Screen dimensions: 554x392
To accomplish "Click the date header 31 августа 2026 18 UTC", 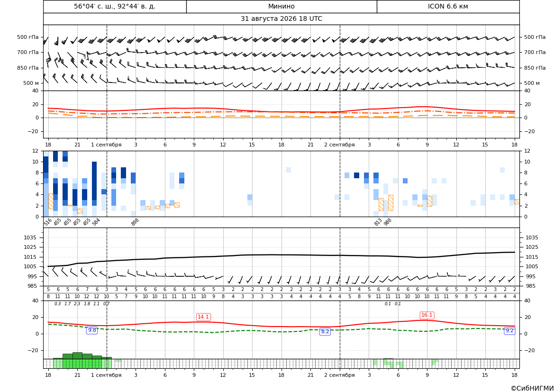I will tap(282, 19).
